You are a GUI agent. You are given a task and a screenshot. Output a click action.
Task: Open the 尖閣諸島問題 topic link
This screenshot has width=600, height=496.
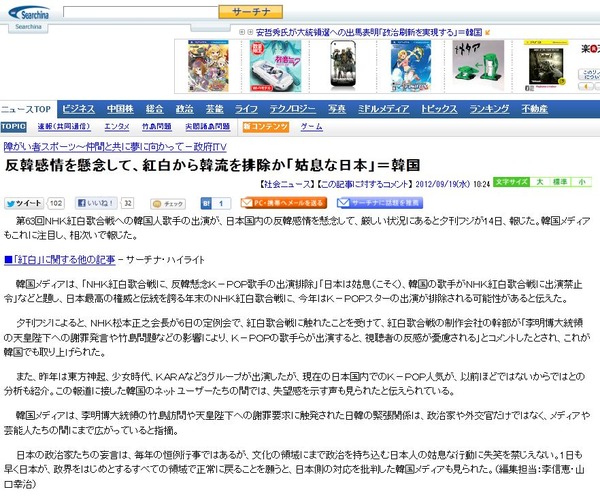tap(208, 127)
